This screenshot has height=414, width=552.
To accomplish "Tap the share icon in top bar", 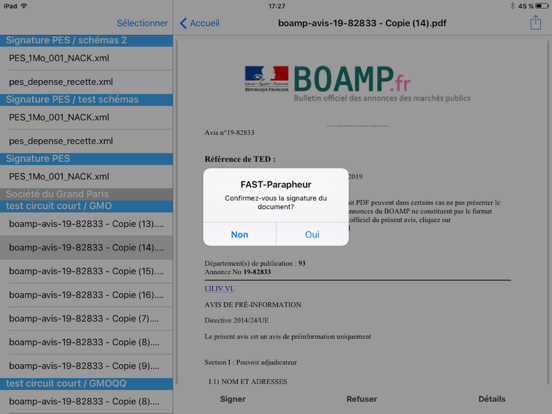I will click(535, 23).
